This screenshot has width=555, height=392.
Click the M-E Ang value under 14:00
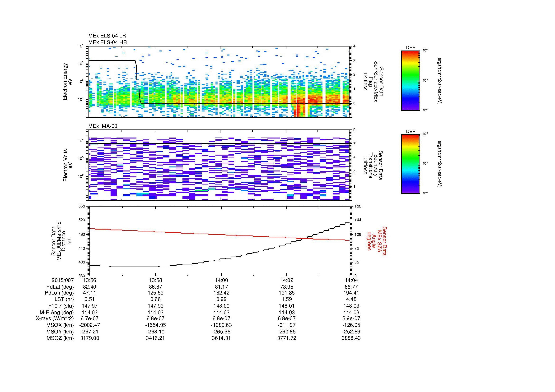coord(221,313)
